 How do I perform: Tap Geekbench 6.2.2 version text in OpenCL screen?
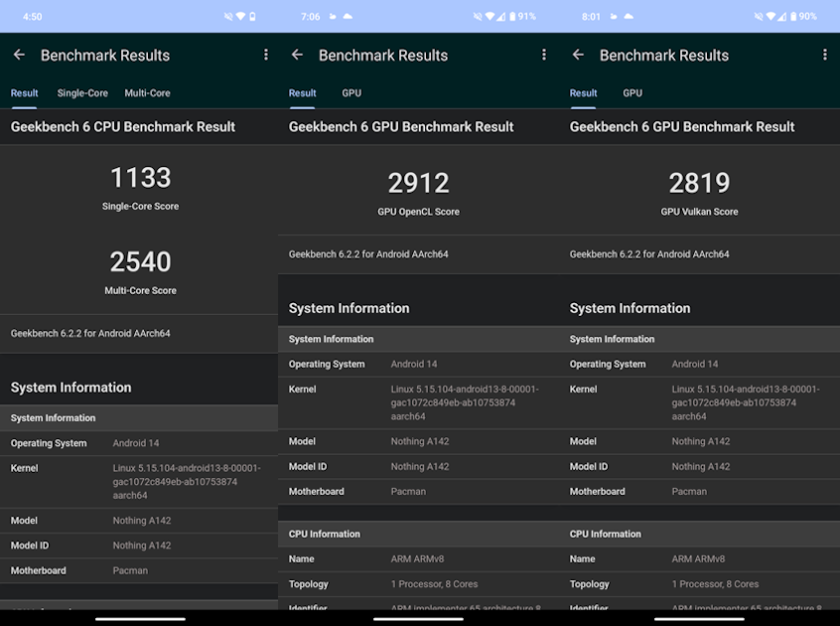tap(368, 254)
